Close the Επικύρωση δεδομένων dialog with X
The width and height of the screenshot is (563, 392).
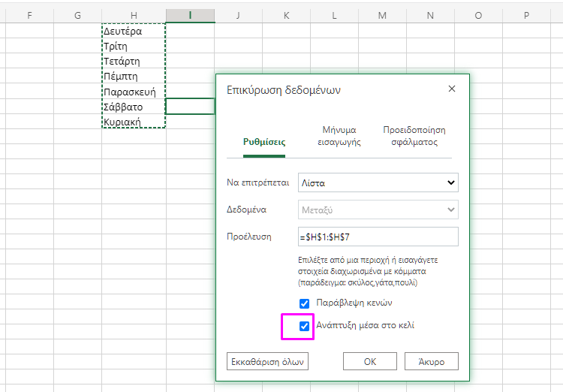point(451,89)
